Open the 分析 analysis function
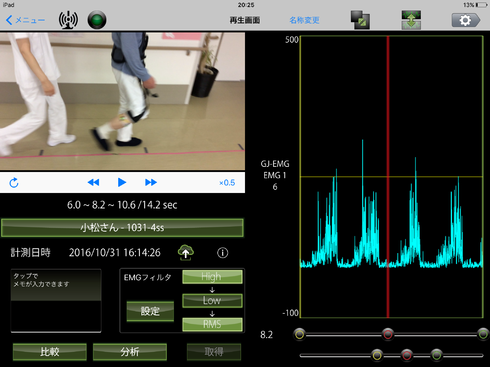The height and width of the screenshot is (367, 490). click(130, 352)
